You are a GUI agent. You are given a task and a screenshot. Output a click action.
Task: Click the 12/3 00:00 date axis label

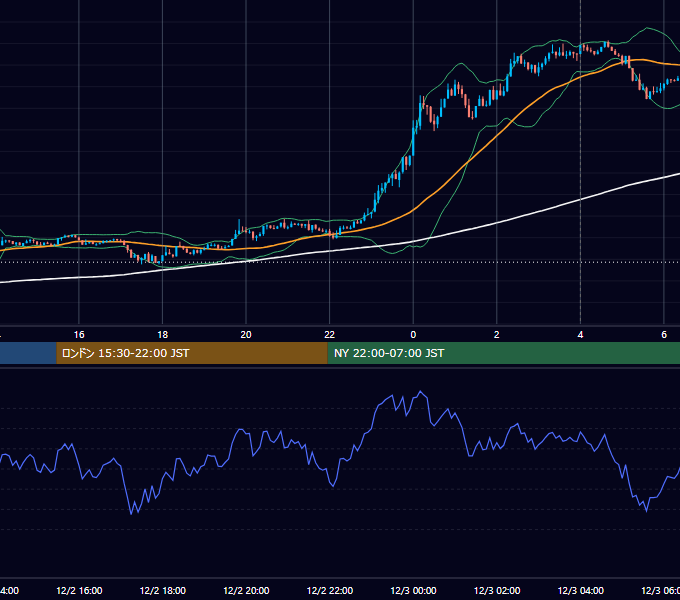click(413, 590)
